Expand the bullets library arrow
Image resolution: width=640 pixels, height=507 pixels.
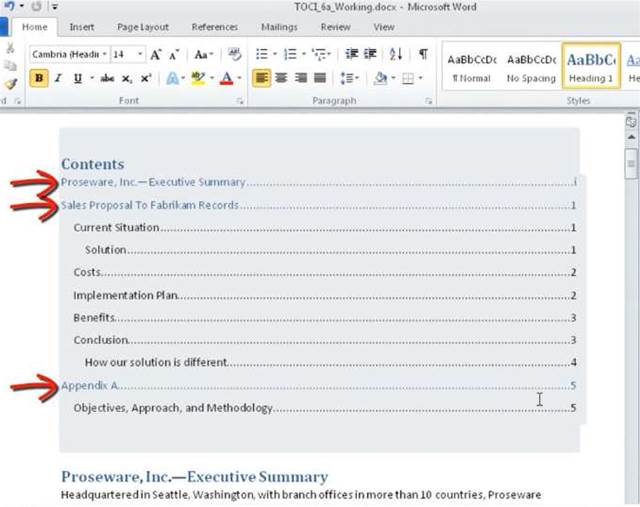tap(275, 54)
